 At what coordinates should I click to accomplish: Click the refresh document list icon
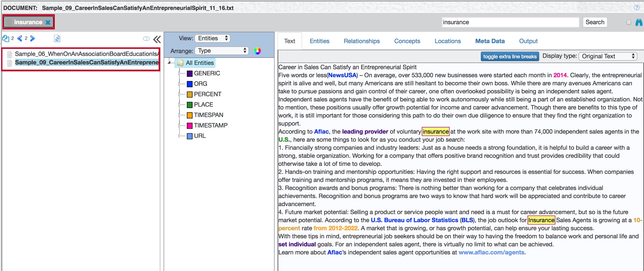coord(57,38)
